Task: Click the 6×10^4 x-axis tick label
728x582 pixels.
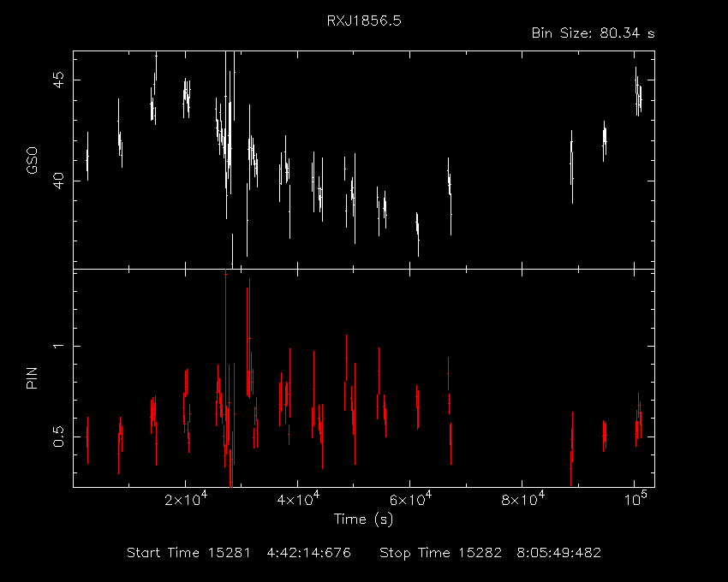Action: (x=410, y=499)
